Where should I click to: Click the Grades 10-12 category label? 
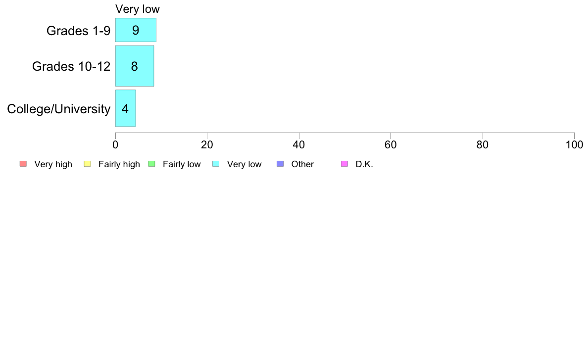click(x=71, y=66)
